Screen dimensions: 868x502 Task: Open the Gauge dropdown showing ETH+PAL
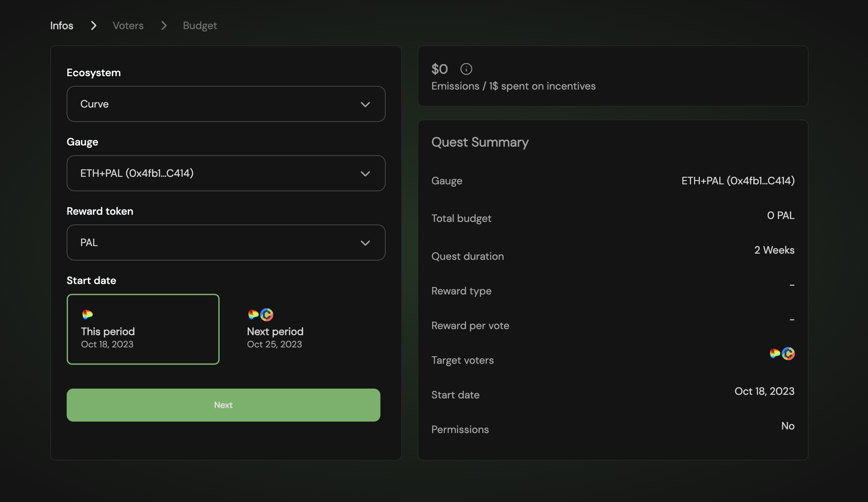click(226, 173)
